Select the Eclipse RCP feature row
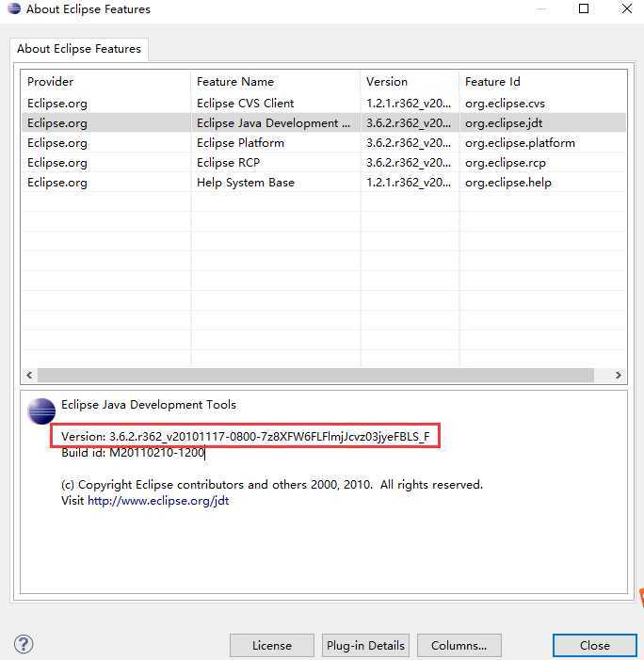Image resolution: width=644 pixels, height=660 pixels. 324,163
